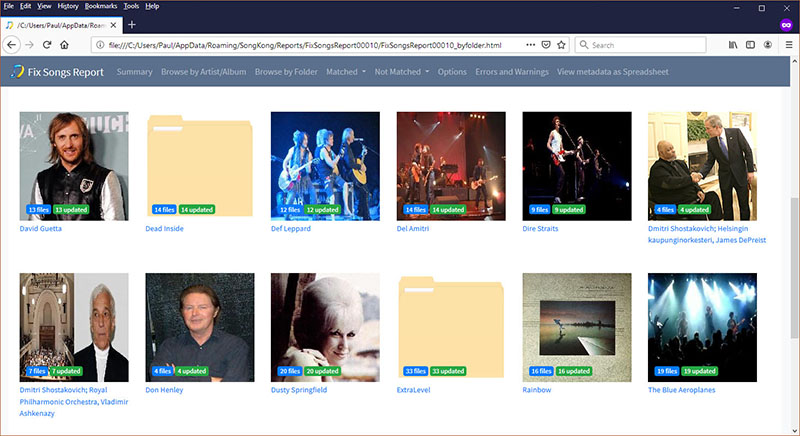Reload the current page
This screenshot has width=800, height=436.
47,45
